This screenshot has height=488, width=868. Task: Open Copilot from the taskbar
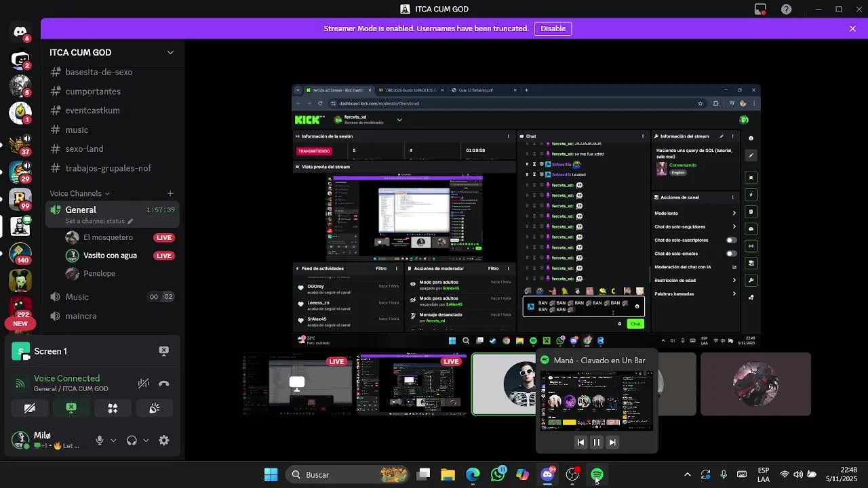click(x=522, y=474)
